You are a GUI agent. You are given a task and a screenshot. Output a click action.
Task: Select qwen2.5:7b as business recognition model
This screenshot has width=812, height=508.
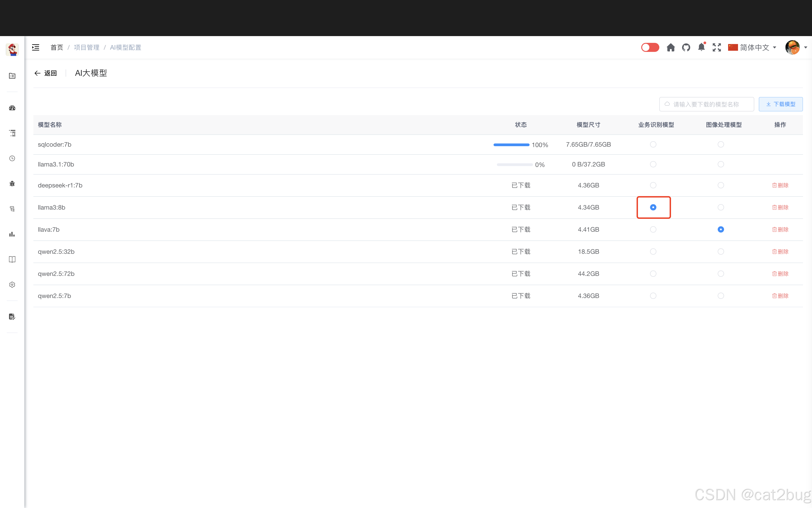[x=653, y=296]
